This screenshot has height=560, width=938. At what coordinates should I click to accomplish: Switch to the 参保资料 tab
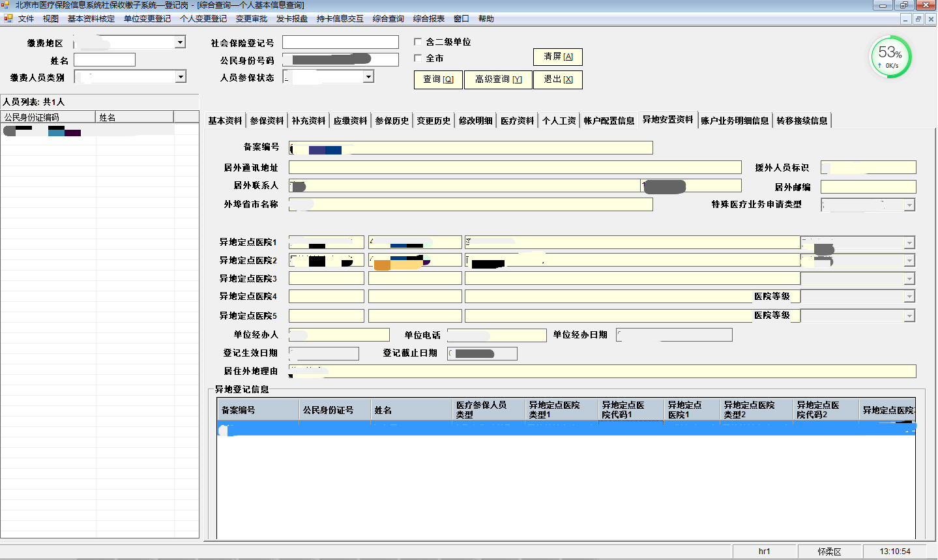267,121
